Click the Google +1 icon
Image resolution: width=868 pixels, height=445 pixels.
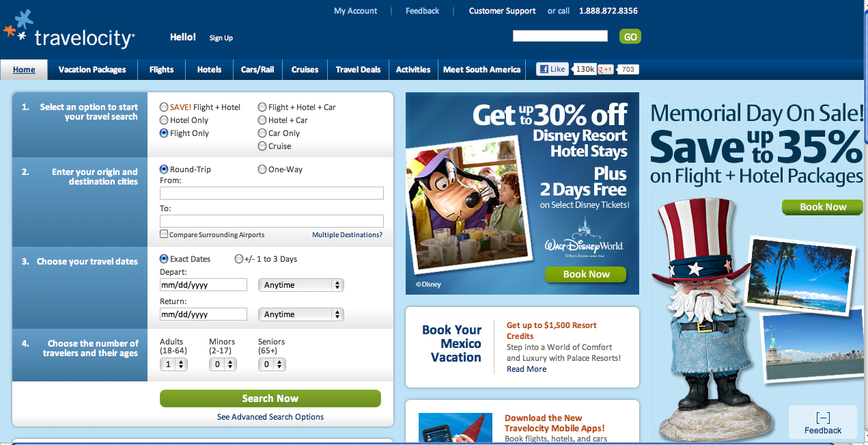[605, 69]
